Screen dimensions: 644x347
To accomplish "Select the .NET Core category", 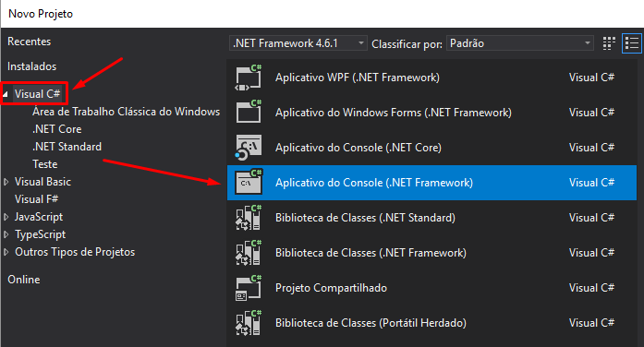I will coord(56,129).
